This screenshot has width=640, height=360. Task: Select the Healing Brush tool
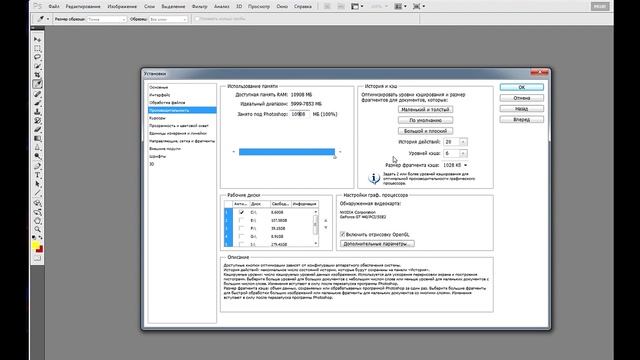37,94
